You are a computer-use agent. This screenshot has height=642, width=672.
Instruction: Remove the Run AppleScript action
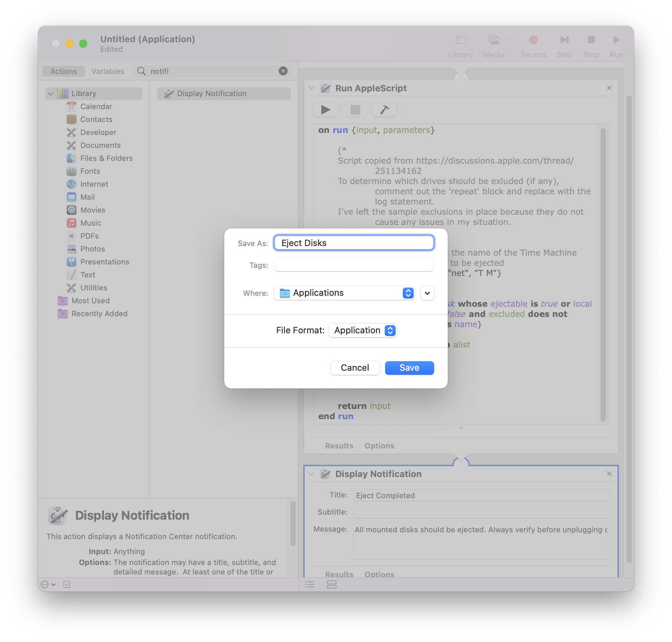click(609, 88)
